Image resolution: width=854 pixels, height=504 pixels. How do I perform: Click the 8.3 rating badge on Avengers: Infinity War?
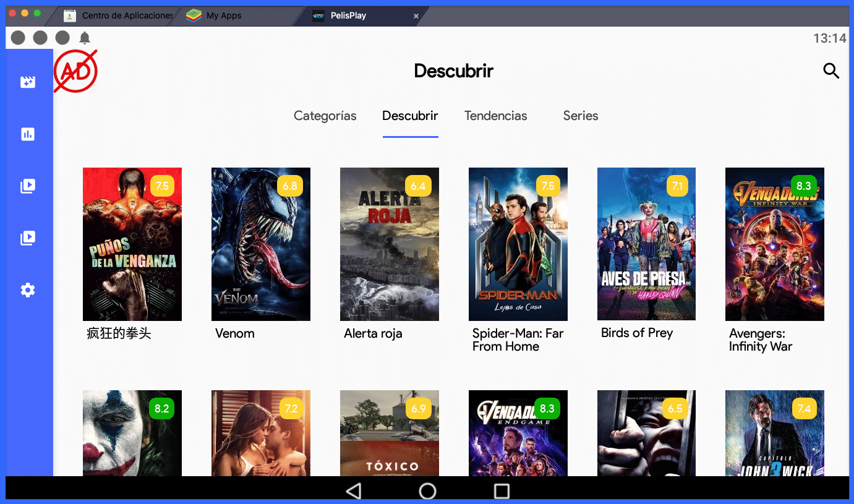[x=804, y=186]
